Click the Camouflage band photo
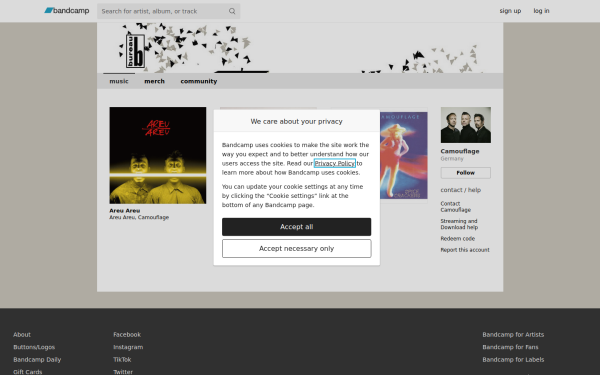 click(466, 125)
